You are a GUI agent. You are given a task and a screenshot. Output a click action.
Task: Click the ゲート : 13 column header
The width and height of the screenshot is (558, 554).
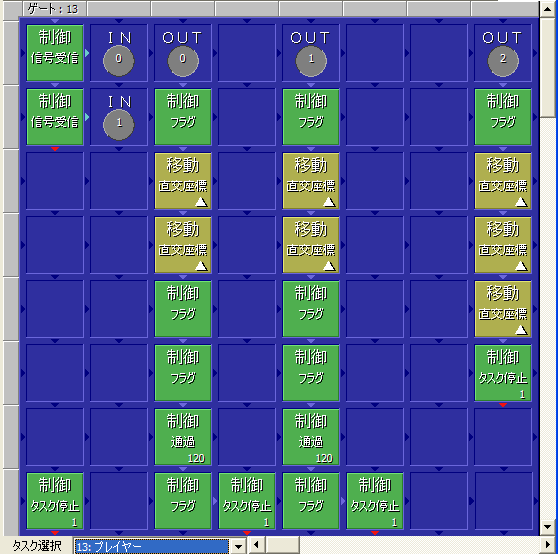tap(54, 9)
